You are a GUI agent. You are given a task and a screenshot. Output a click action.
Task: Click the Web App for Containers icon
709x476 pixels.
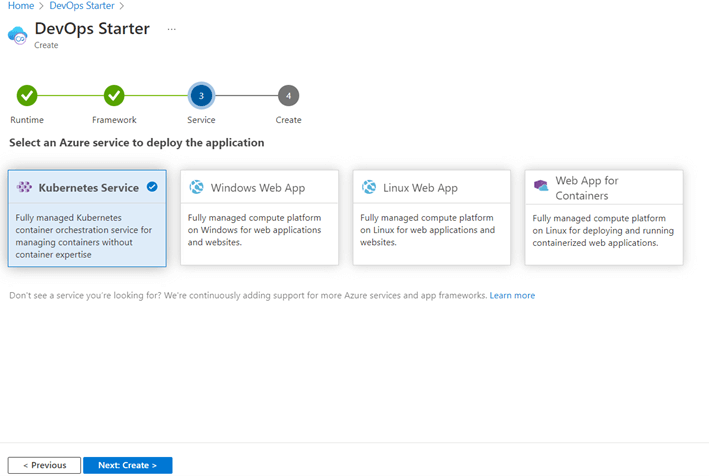click(541, 185)
